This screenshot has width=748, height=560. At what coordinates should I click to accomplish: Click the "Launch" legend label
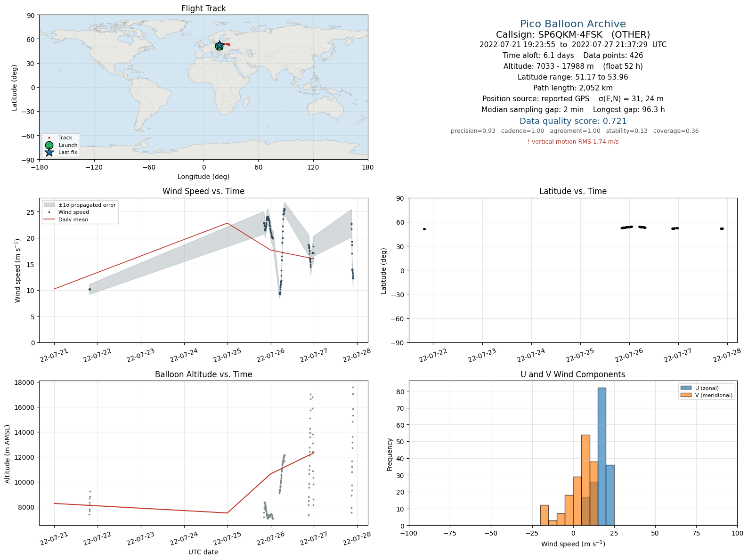click(68, 146)
